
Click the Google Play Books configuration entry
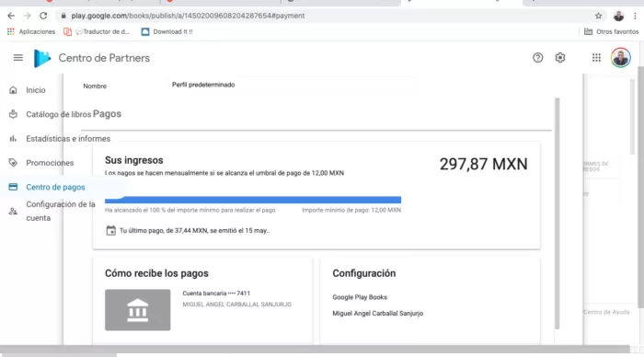(360, 297)
